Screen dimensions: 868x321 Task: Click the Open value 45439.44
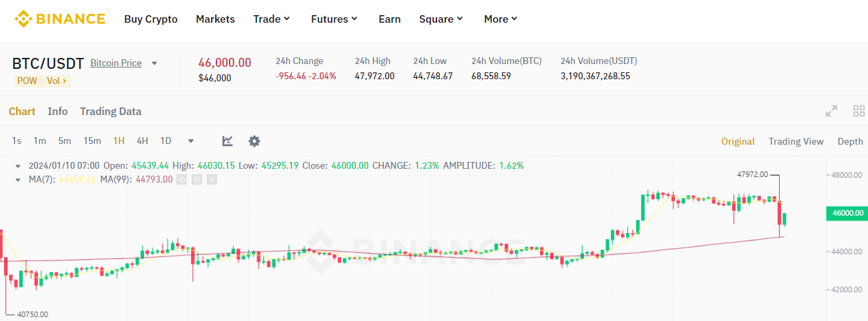point(150,166)
